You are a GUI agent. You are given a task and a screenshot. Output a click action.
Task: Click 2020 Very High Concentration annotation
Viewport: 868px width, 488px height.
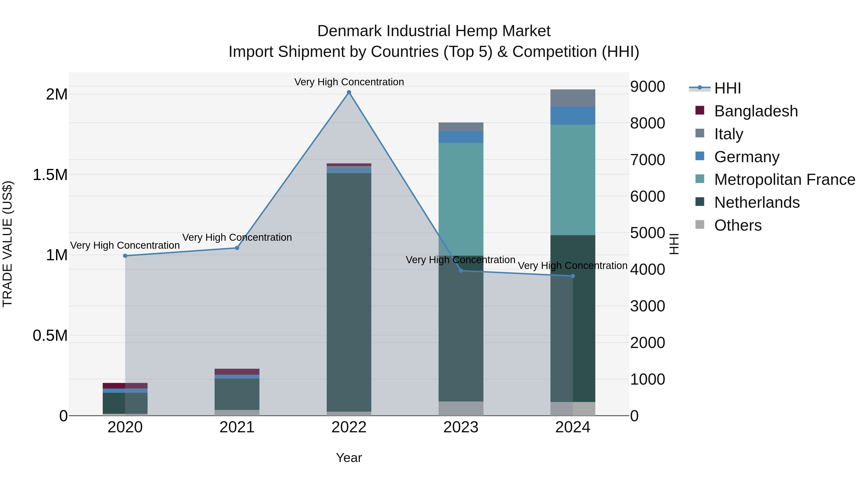125,245
